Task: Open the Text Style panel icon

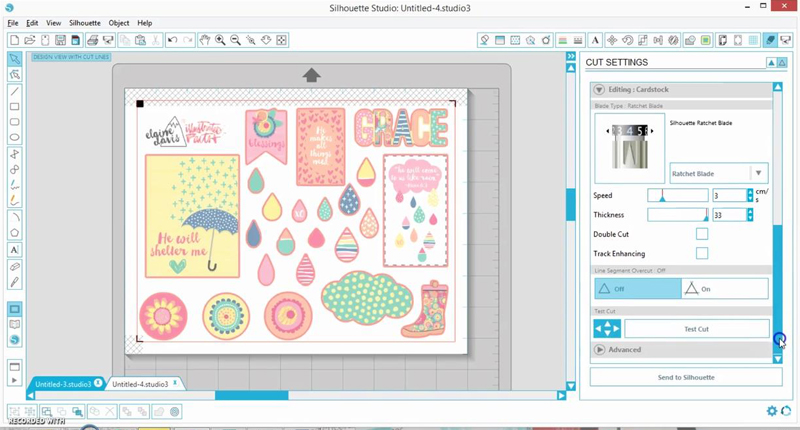Action: (x=595, y=40)
